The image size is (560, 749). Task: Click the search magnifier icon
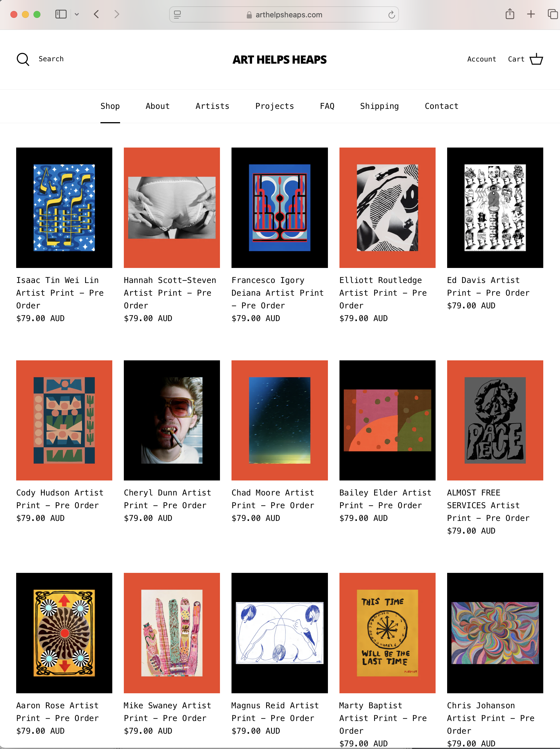[x=23, y=59]
